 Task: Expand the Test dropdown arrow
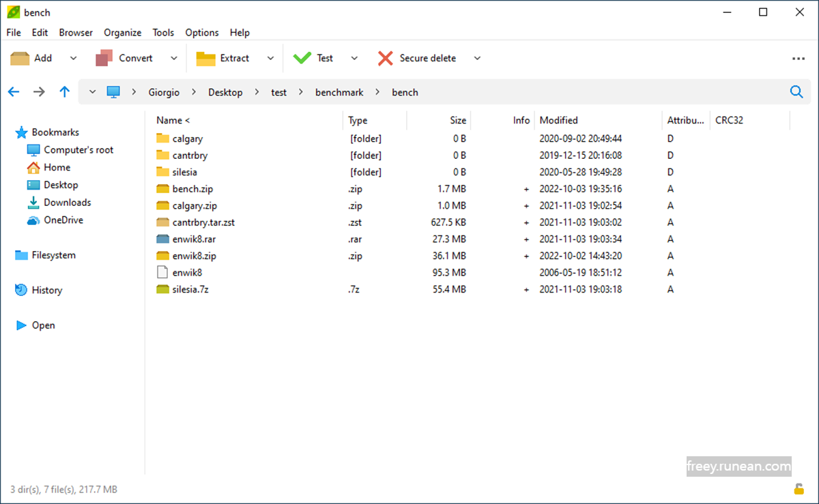pos(354,58)
